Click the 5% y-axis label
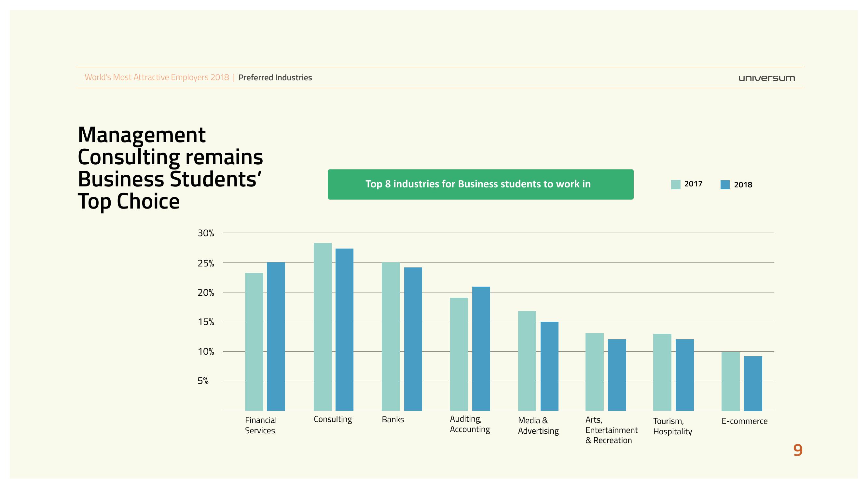The image size is (868, 488). (x=203, y=381)
